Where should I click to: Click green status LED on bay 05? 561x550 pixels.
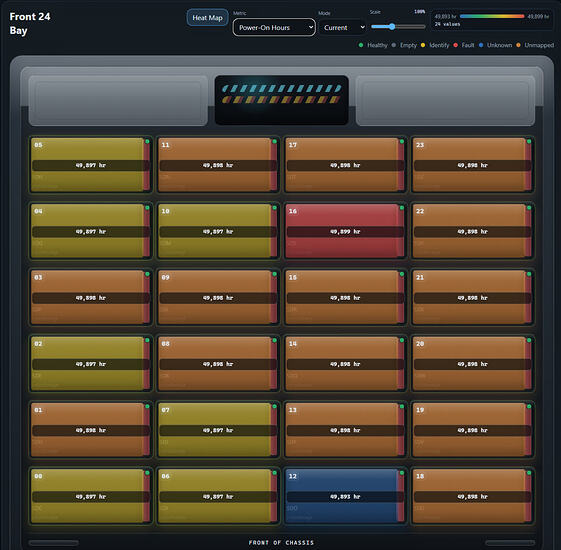(147, 141)
